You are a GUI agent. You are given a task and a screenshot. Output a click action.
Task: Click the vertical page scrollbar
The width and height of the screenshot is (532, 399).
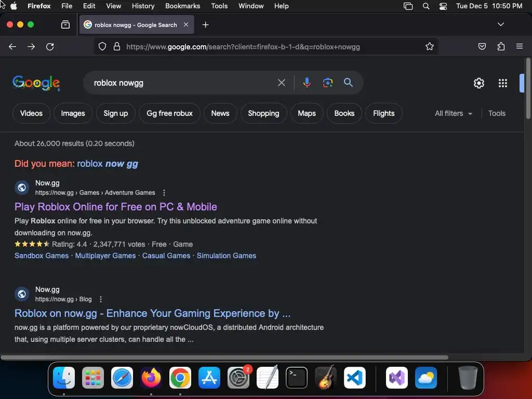coord(528,88)
